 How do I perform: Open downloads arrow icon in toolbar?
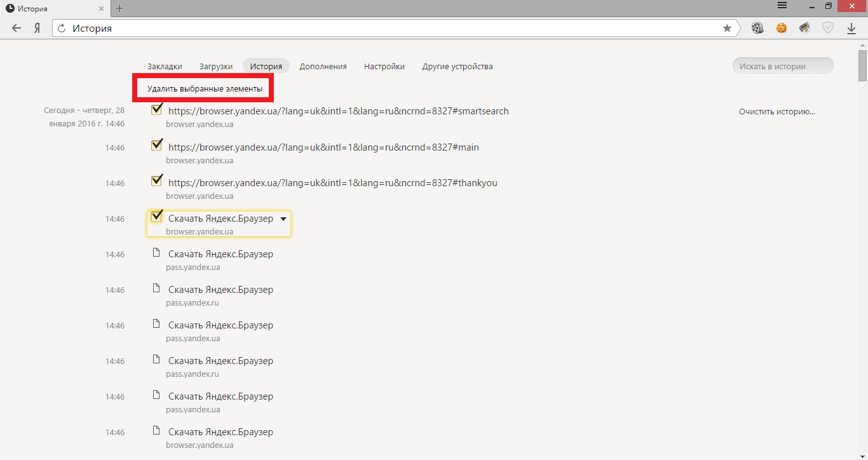[851, 28]
